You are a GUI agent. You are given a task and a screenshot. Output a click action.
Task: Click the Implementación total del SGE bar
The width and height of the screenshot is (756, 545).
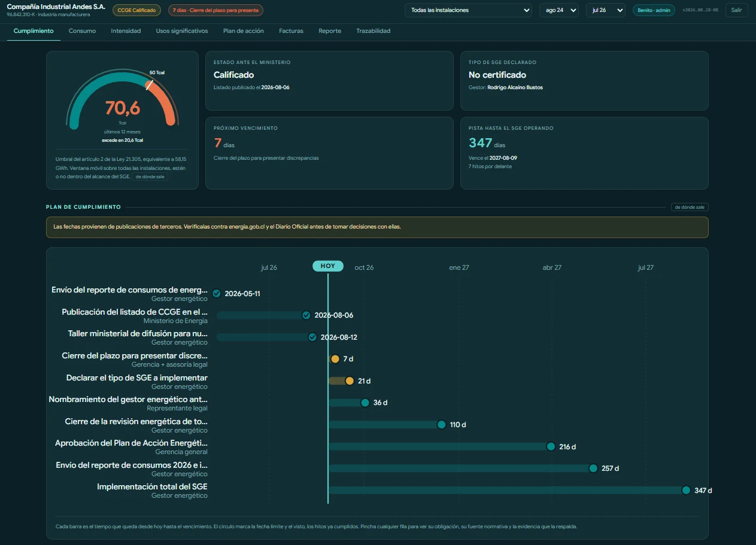click(506, 491)
